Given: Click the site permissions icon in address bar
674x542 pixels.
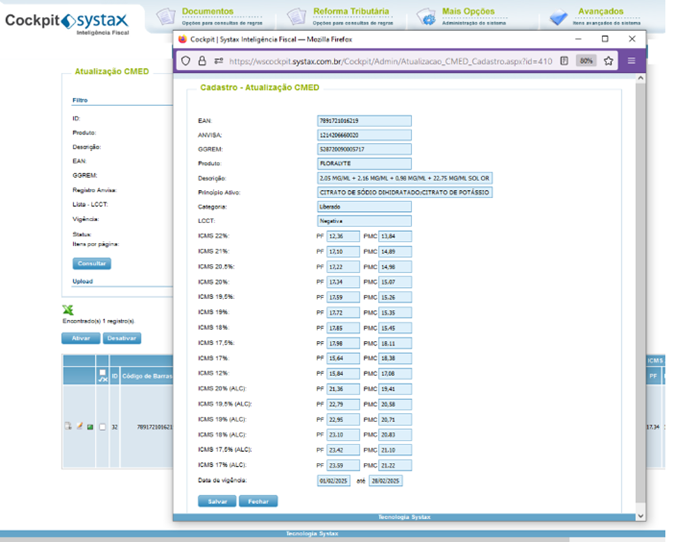Looking at the screenshot, I should pyautogui.click(x=219, y=61).
